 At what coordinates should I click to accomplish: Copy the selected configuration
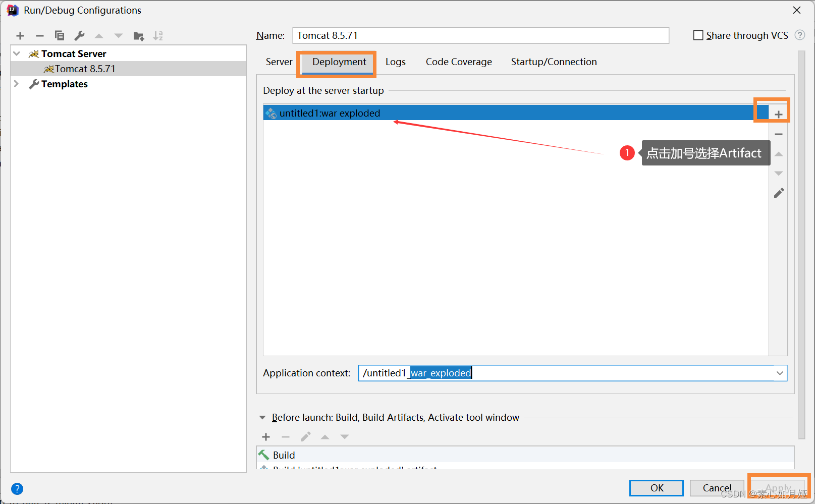[x=60, y=36]
